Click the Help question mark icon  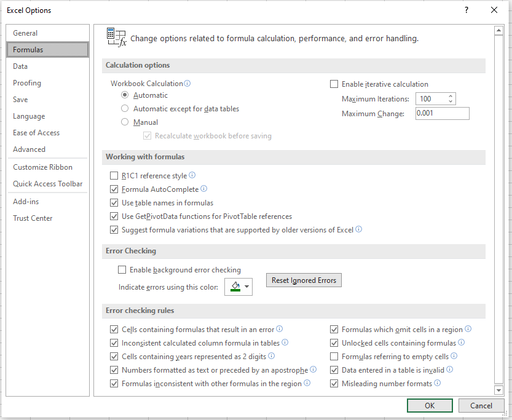tap(467, 10)
